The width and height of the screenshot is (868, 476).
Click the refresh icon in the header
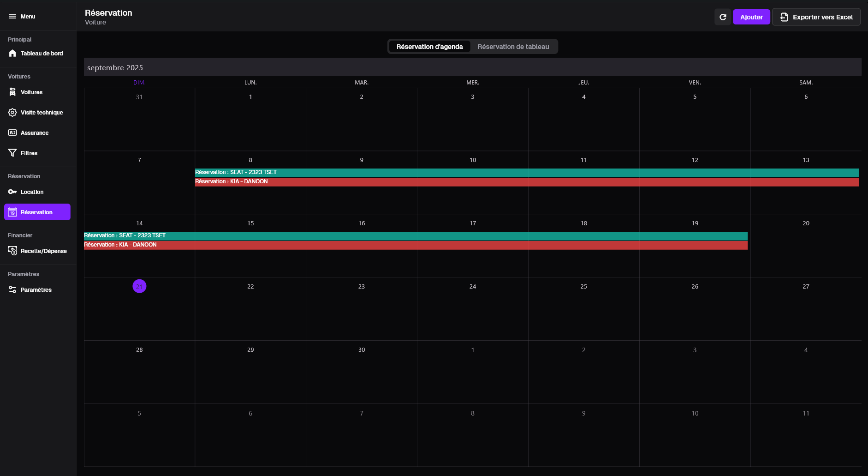click(723, 17)
